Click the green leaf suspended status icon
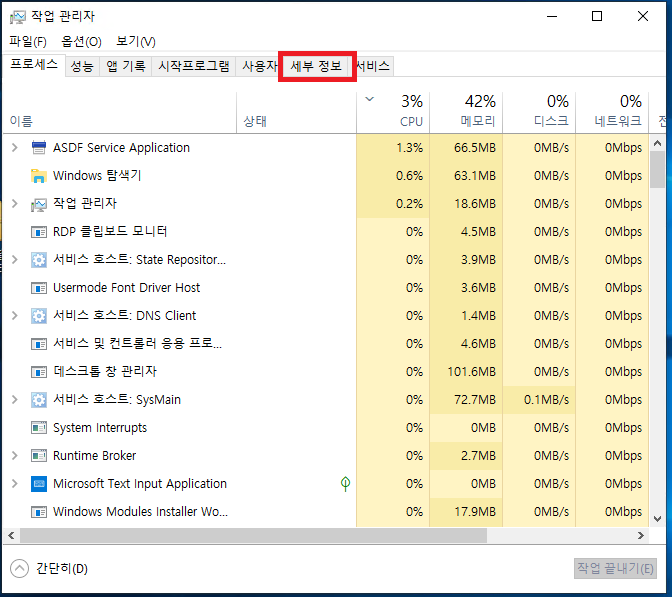This screenshot has width=672, height=597. (345, 484)
